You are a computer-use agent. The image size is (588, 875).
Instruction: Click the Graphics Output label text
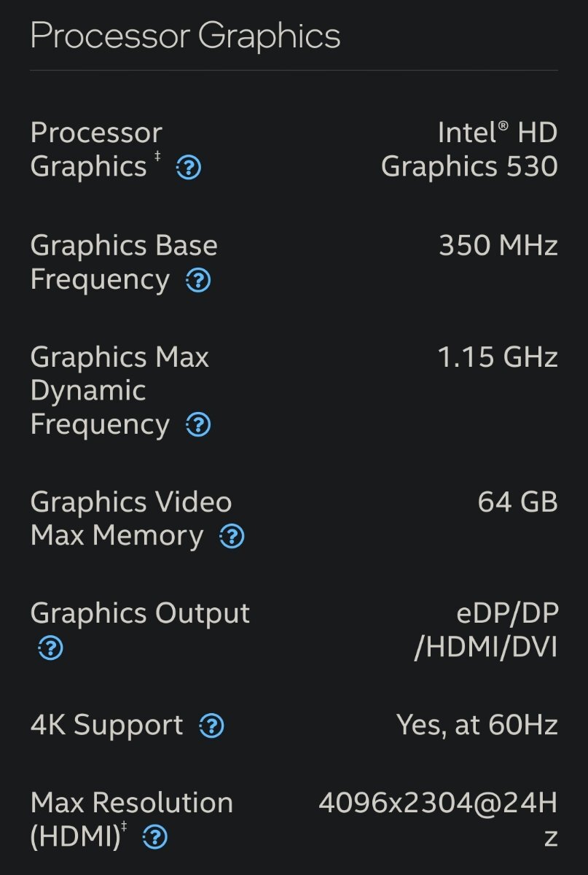tap(140, 614)
